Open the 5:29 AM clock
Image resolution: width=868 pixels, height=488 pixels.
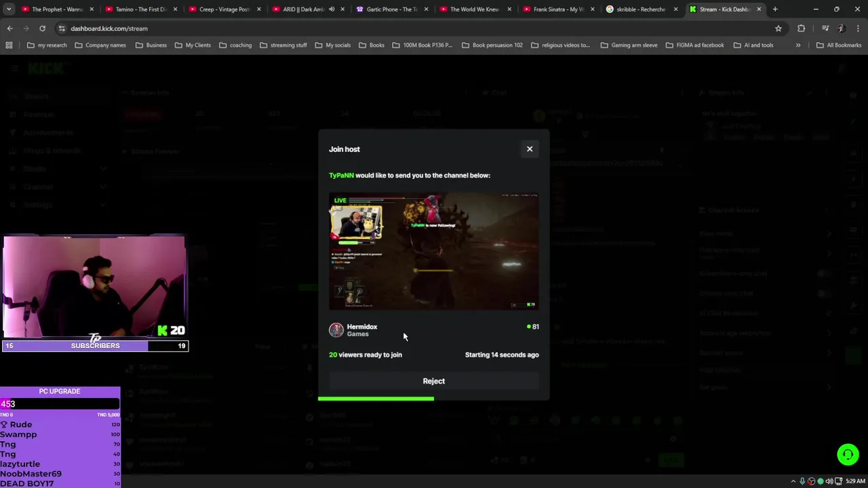pyautogui.click(x=855, y=481)
